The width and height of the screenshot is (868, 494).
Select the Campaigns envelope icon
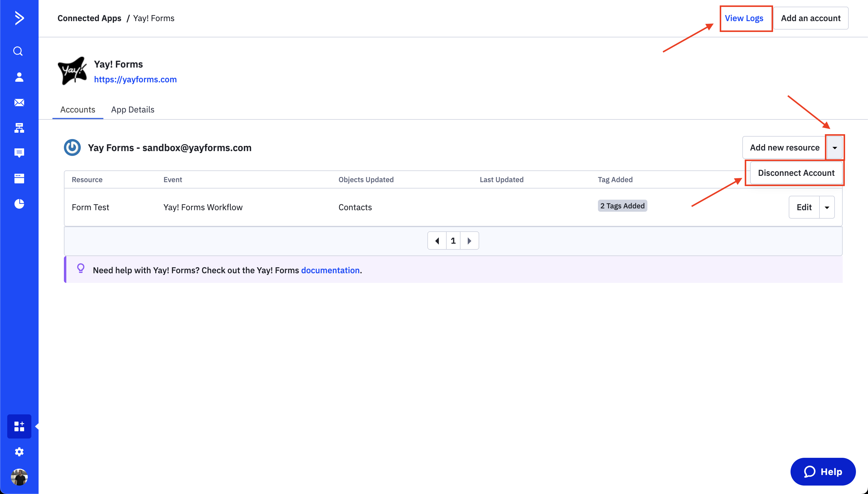(x=19, y=103)
